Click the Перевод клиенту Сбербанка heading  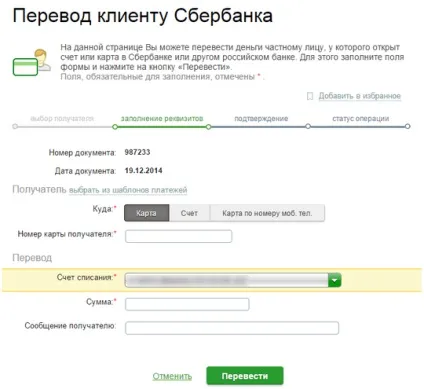pyautogui.click(x=143, y=16)
